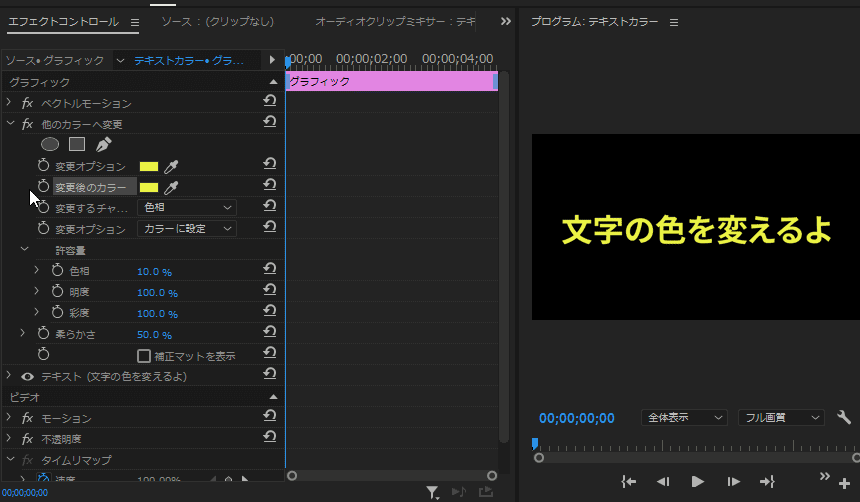Select the rectangle mask tool
860x502 pixels.
click(77, 144)
